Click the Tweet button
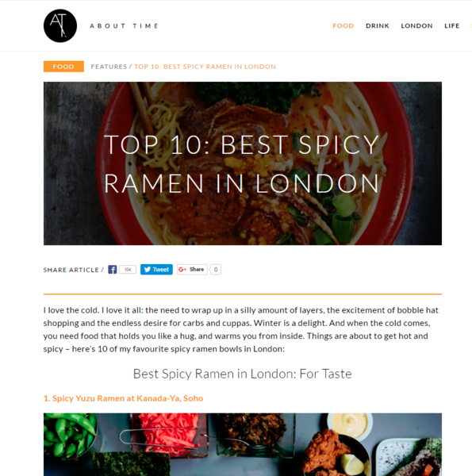 click(156, 270)
